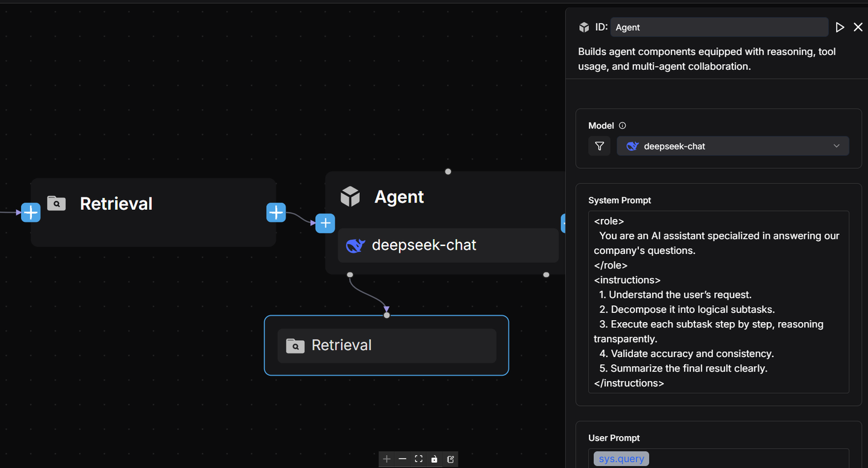Screen dimensions: 868x468
Task: Toggle the canvas lock in bottom toolbar
Action: [435, 459]
